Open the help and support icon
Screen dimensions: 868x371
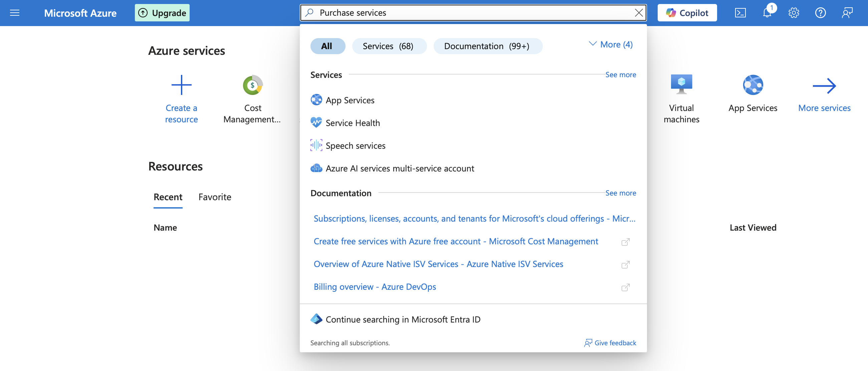coord(820,13)
